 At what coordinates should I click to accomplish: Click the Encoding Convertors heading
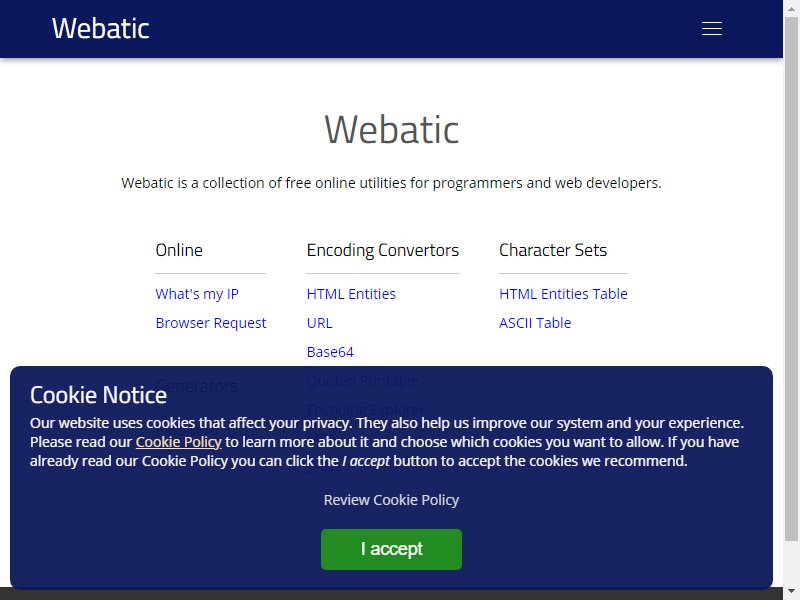(383, 250)
